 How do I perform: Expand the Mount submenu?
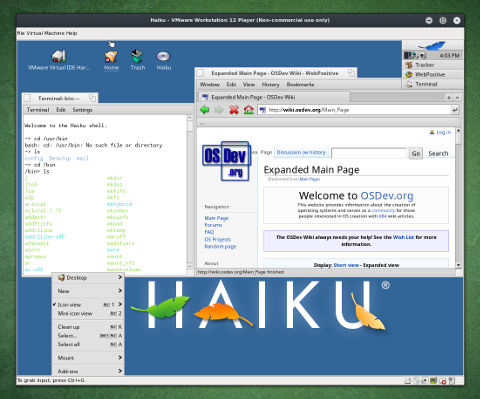[x=87, y=358]
